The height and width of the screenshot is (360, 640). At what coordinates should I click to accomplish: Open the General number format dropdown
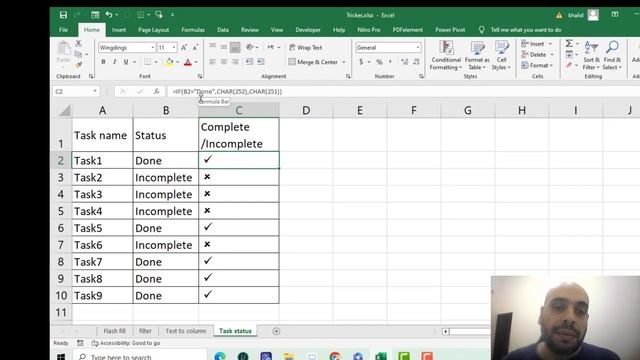click(x=418, y=48)
